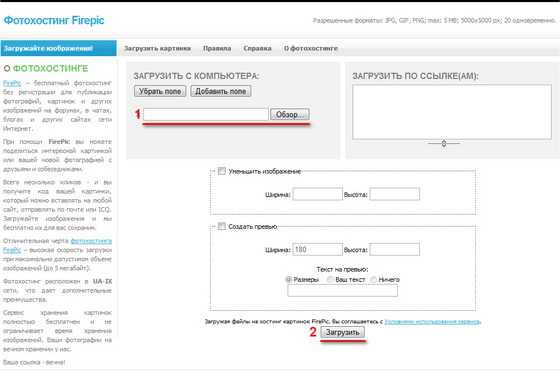Click the allowed formats notice in header
The image size is (560, 372).
pos(434,21)
